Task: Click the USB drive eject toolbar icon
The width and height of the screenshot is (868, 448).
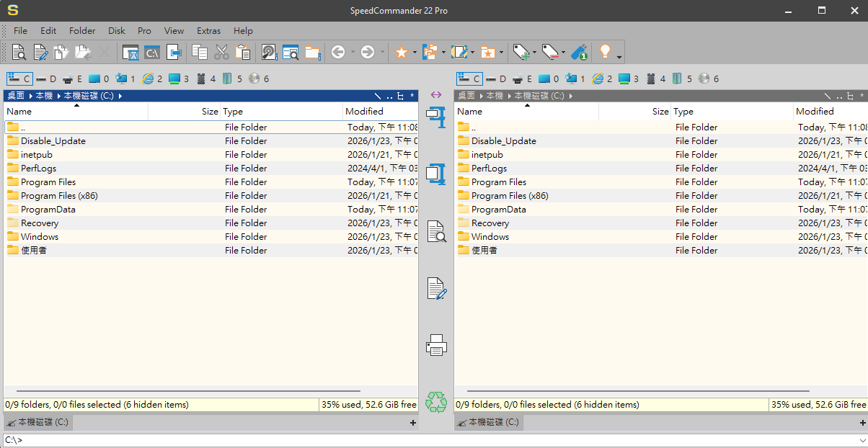Action: tap(580, 52)
